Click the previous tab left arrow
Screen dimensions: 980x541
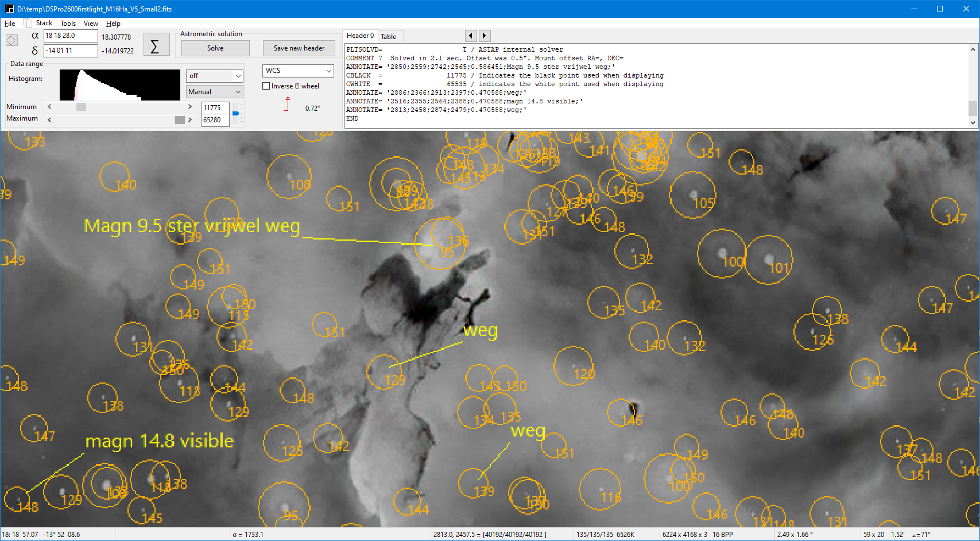click(471, 36)
